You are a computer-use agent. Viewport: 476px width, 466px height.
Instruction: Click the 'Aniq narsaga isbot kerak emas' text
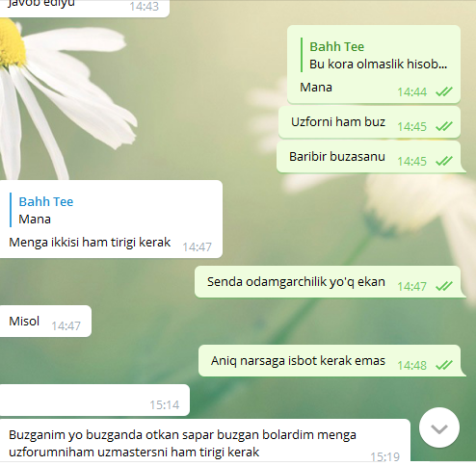pyautogui.click(x=298, y=361)
